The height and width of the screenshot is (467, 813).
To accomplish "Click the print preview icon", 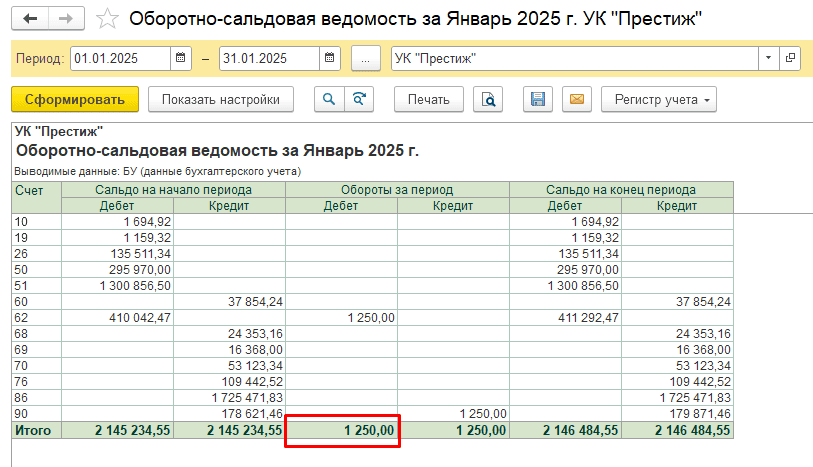I will point(487,99).
